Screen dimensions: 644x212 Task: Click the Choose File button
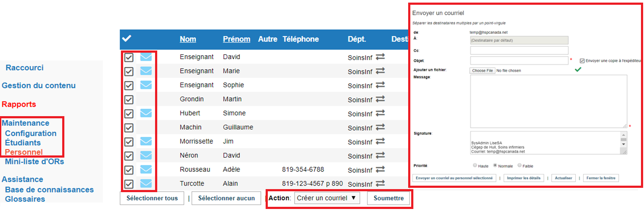[x=482, y=70]
